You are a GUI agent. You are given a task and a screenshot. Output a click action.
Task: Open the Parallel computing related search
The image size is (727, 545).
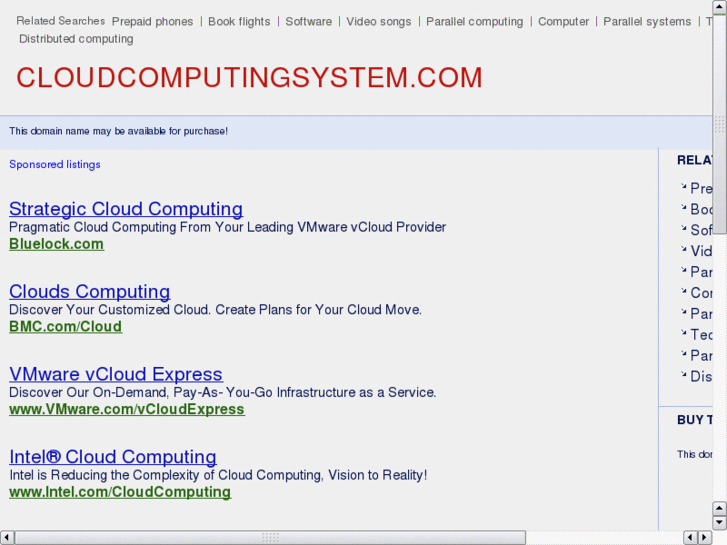[474, 22]
